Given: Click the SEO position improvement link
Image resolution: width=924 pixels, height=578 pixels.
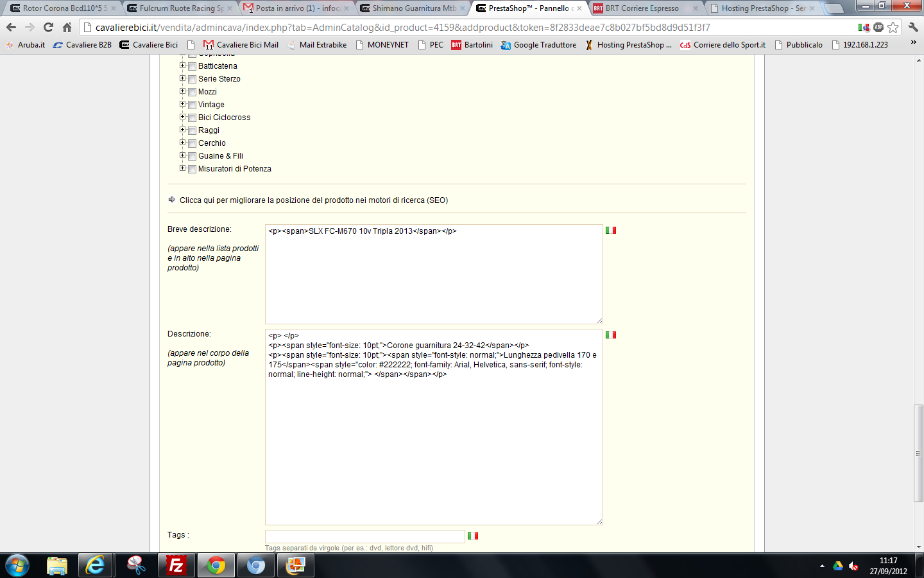Looking at the screenshot, I should [314, 200].
